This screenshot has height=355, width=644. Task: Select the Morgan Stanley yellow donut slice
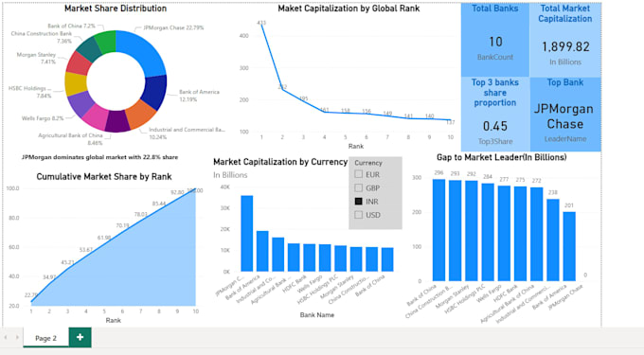(76, 84)
